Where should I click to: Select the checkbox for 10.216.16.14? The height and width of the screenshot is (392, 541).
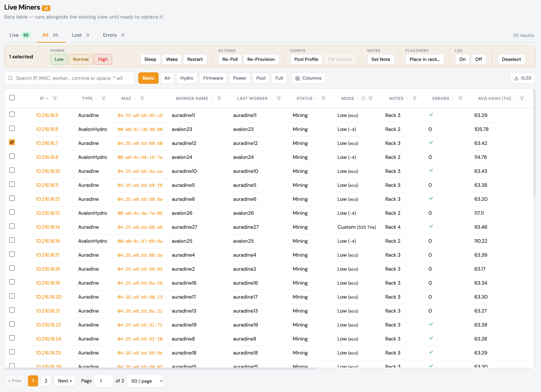[12, 226]
